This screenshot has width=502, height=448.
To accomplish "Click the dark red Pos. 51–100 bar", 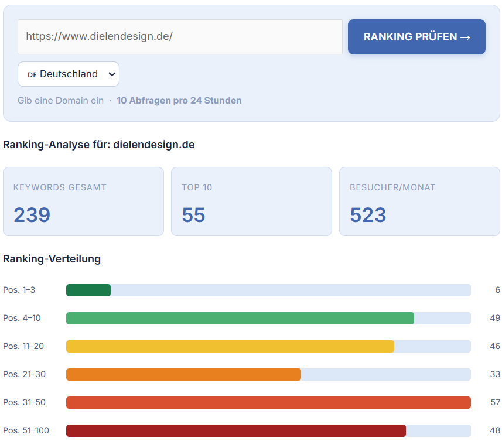I will point(236,430).
